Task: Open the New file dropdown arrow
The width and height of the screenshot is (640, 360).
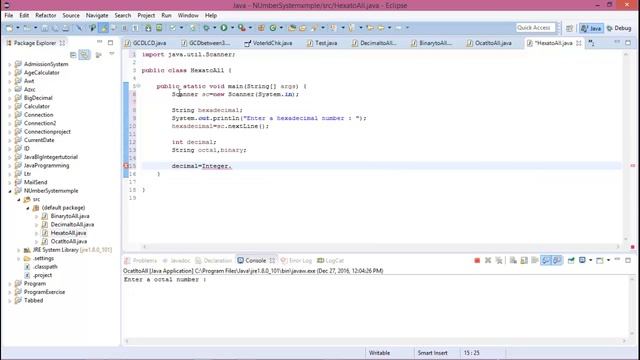Action: 18,28
